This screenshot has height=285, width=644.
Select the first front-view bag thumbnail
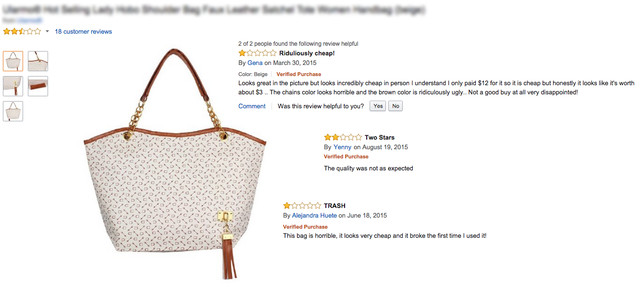pyautogui.click(x=13, y=61)
